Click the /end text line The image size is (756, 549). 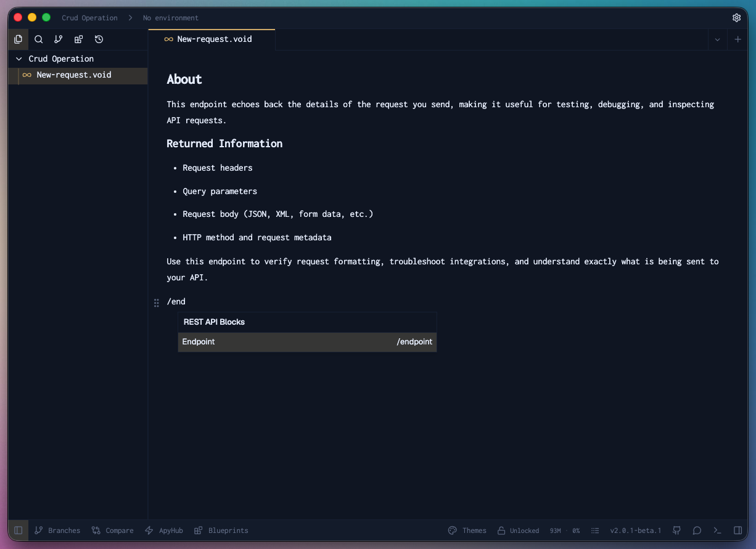pos(176,302)
